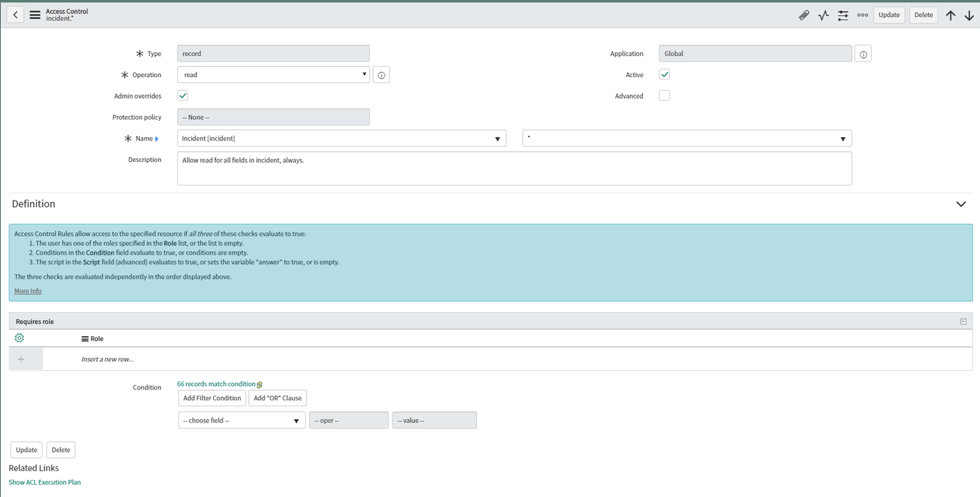Open the Access Control context menu

click(35, 14)
